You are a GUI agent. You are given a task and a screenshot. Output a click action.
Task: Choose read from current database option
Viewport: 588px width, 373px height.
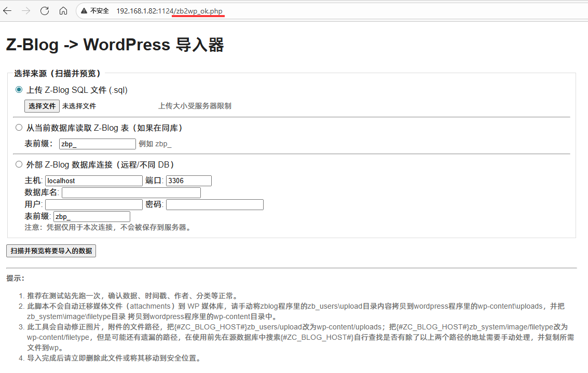click(x=19, y=128)
